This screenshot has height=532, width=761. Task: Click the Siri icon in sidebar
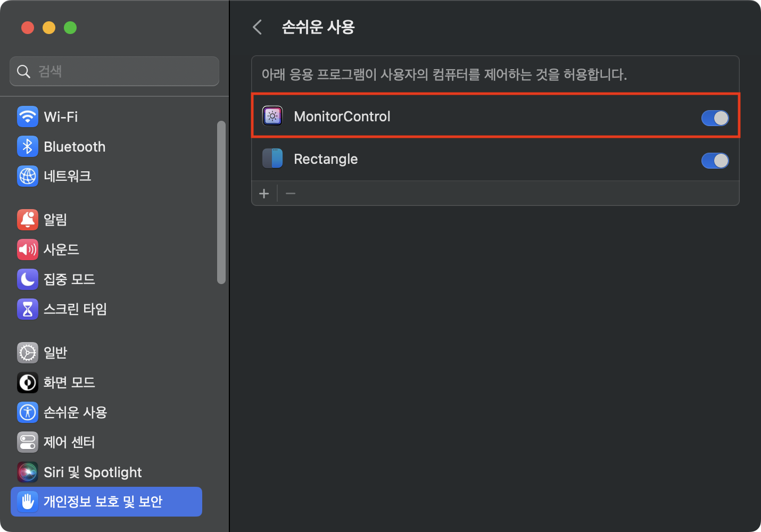coord(28,472)
